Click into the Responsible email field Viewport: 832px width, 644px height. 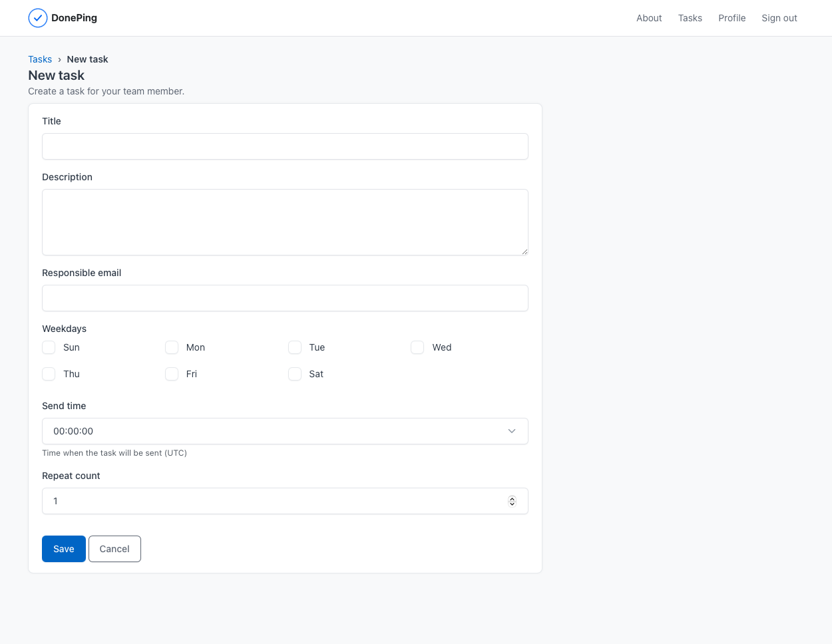(285, 298)
